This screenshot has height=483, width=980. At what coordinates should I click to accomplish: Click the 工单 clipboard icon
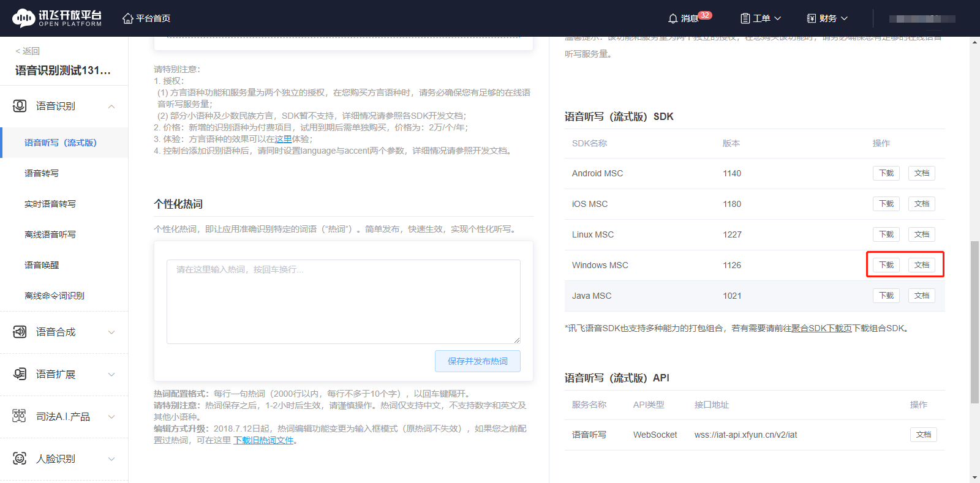coord(745,18)
